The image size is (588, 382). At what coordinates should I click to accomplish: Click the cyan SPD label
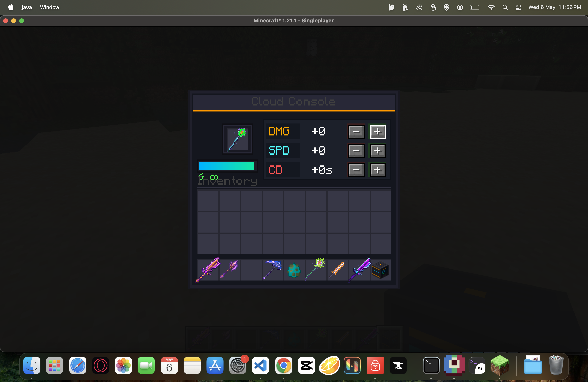279,150
